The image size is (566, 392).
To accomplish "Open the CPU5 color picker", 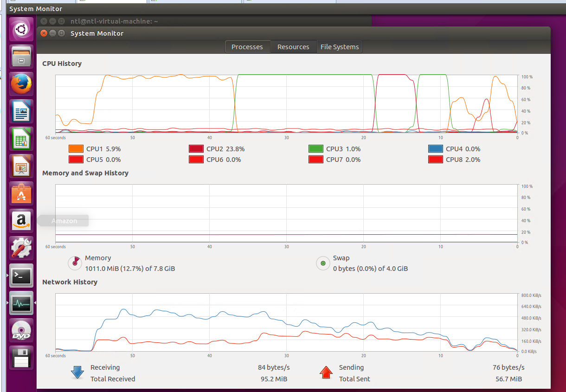I will tap(76, 160).
